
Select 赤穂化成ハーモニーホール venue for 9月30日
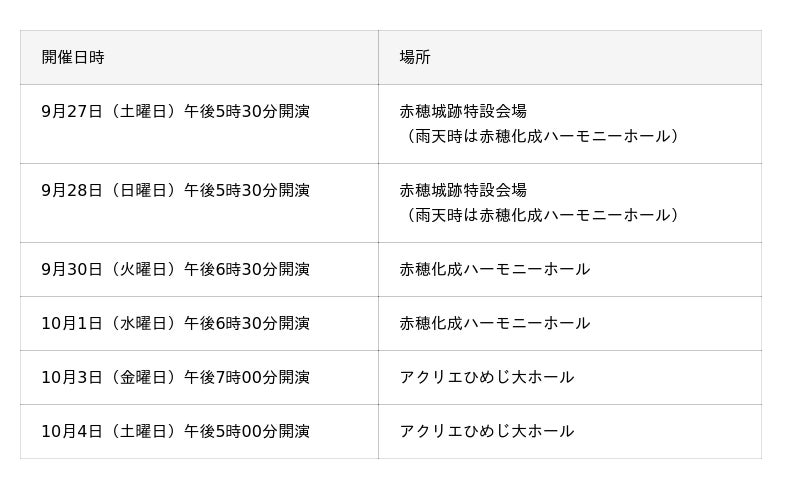click(495, 269)
